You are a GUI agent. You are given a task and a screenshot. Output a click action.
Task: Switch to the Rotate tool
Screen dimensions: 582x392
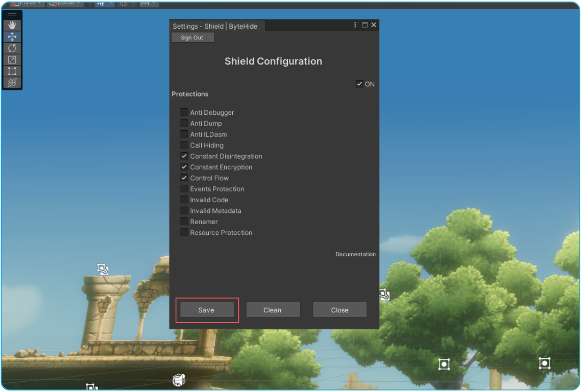tap(11, 48)
